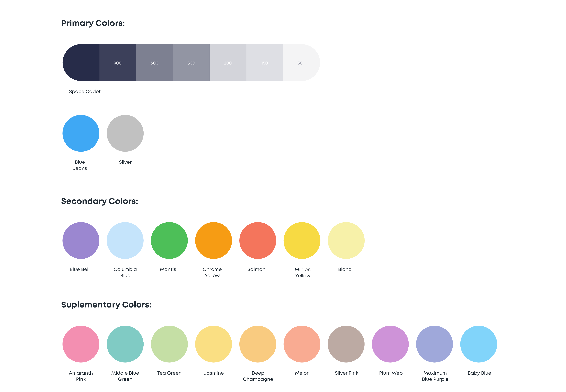Select the 200 shade segment

(x=228, y=63)
